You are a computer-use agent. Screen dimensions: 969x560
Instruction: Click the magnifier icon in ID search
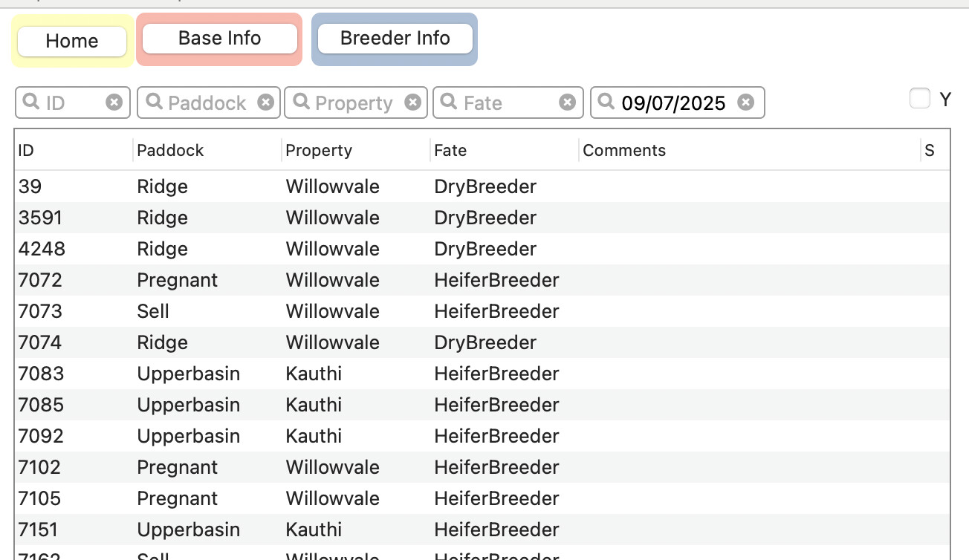tap(31, 102)
